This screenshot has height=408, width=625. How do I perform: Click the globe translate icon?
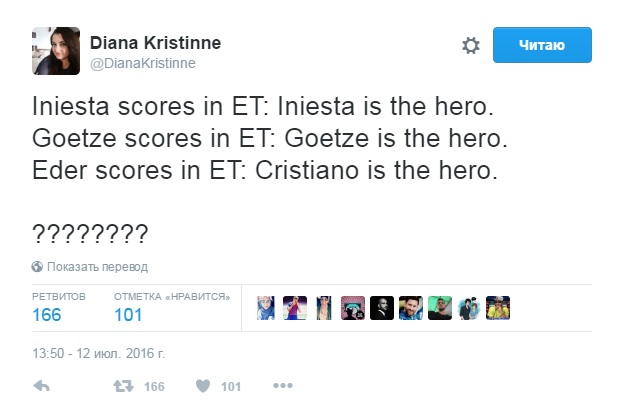point(37,267)
